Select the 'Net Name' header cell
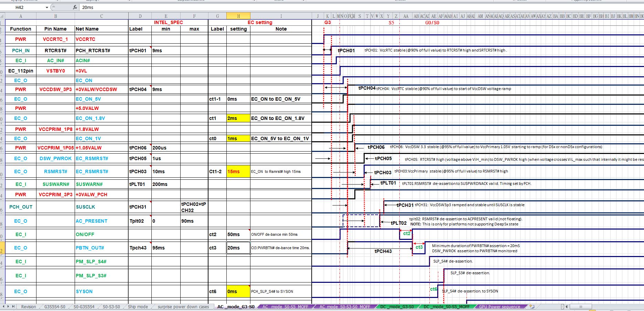Viewport: 644px width, 311px height. [x=101, y=29]
